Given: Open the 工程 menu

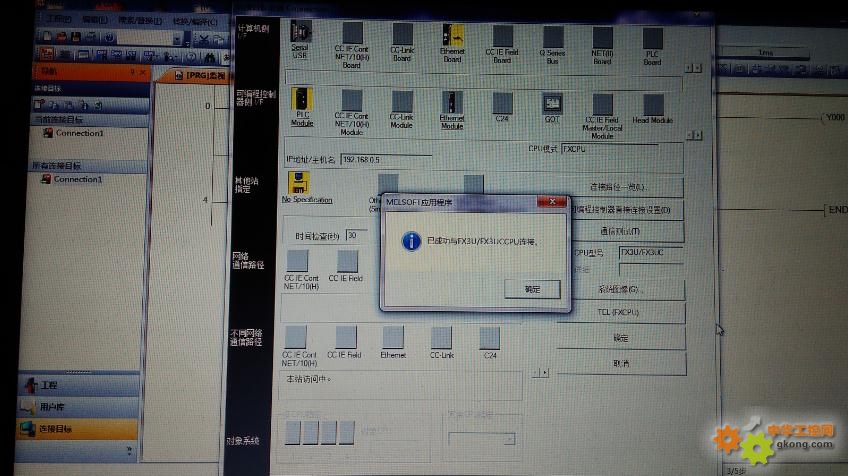Looking at the screenshot, I should coord(58,19).
